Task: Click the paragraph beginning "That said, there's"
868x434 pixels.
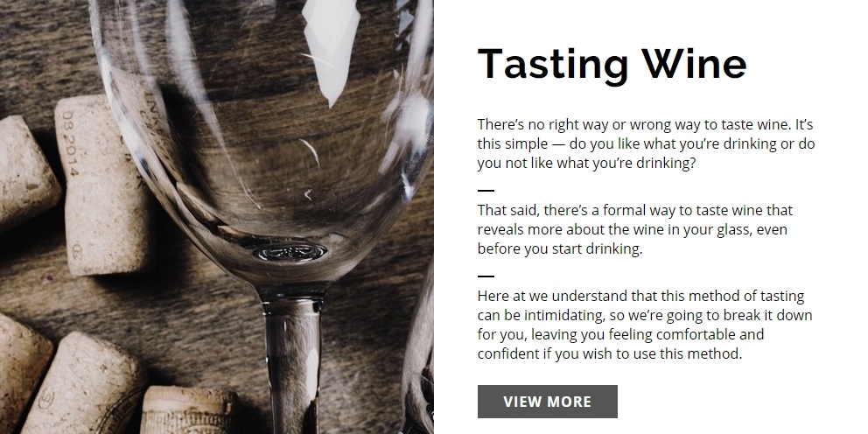Action: (634, 229)
